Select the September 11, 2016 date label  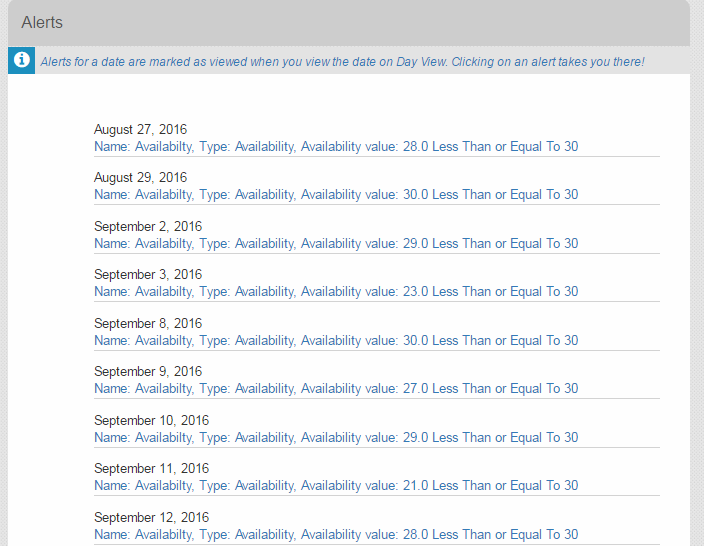[x=151, y=468]
